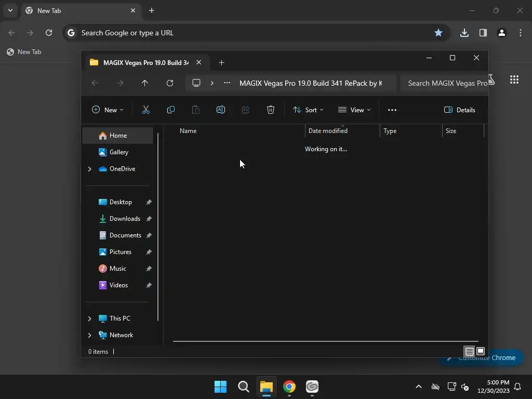Click horizontal scrollbar in file list
The height and width of the screenshot is (399, 532).
click(325, 341)
